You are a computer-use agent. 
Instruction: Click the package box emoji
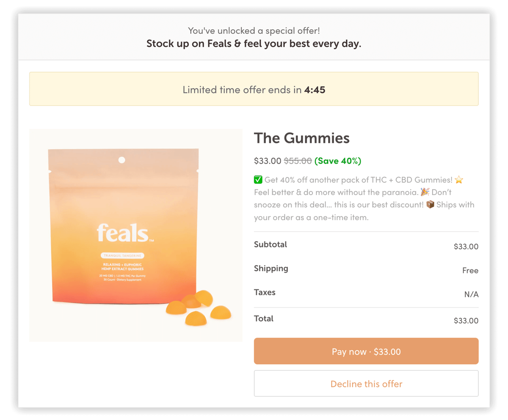(x=430, y=205)
